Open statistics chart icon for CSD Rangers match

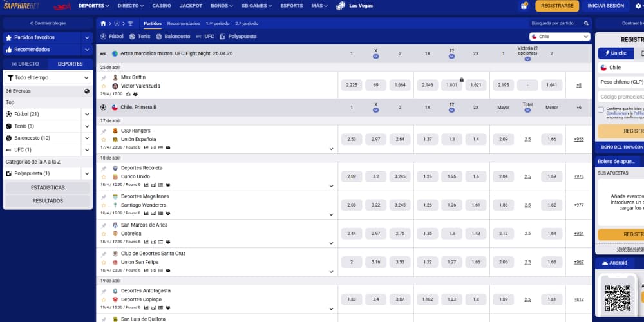[146, 147]
